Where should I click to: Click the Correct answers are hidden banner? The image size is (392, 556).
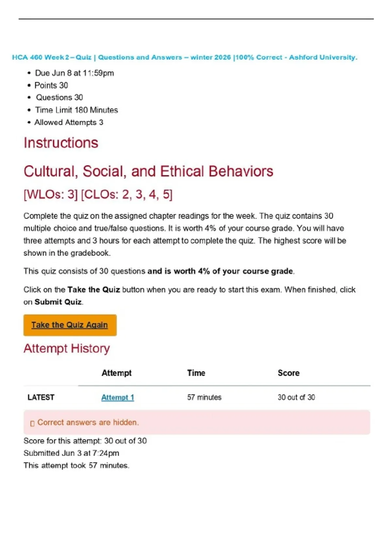[197, 422]
